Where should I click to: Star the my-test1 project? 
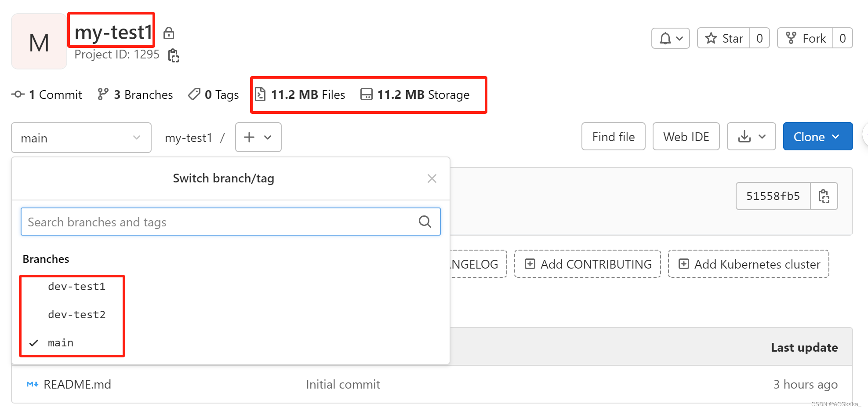[724, 38]
